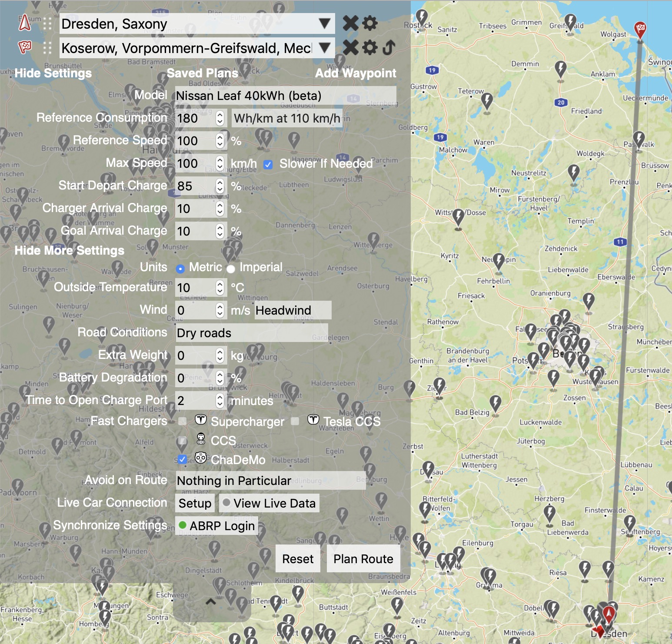The image size is (672, 644).
Task: Toggle Slower If Needed checkbox
Action: point(268,164)
